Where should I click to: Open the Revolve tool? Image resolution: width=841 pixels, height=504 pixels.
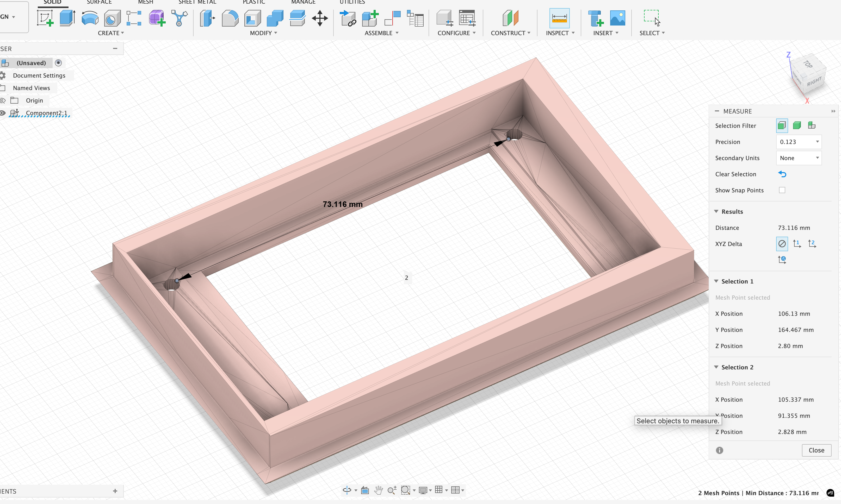pos(90,18)
